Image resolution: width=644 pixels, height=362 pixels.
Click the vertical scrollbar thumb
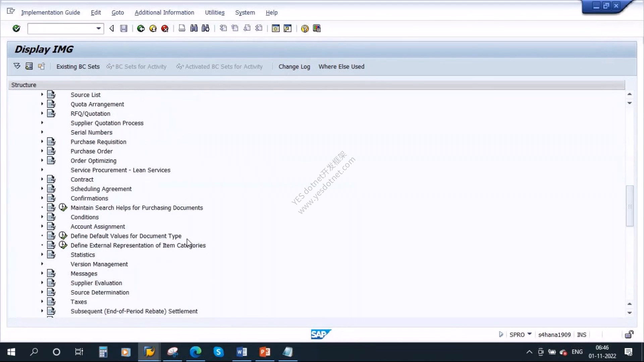[630, 206]
